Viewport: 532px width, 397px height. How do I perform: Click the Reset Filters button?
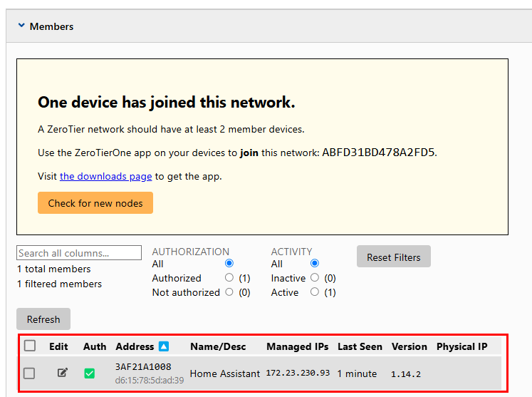click(393, 257)
